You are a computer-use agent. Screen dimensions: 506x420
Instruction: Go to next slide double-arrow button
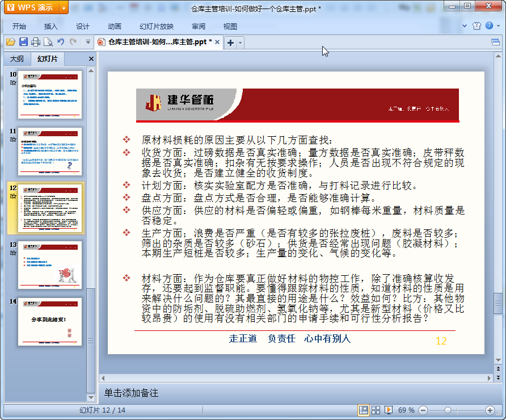point(498,377)
